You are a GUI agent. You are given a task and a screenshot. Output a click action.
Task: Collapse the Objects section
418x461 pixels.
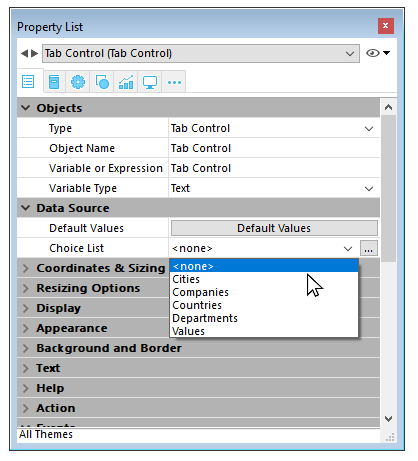[x=26, y=108]
